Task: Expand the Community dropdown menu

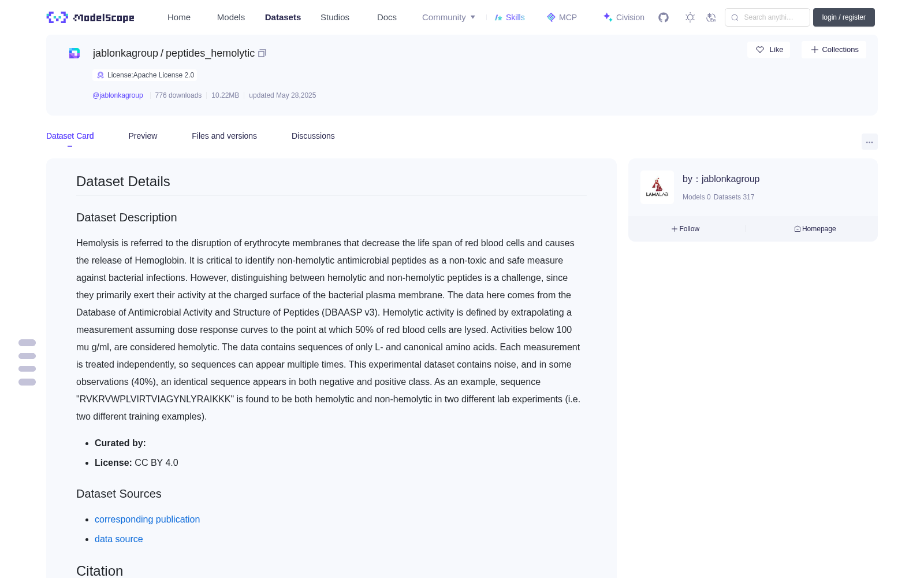Action: pos(449,17)
